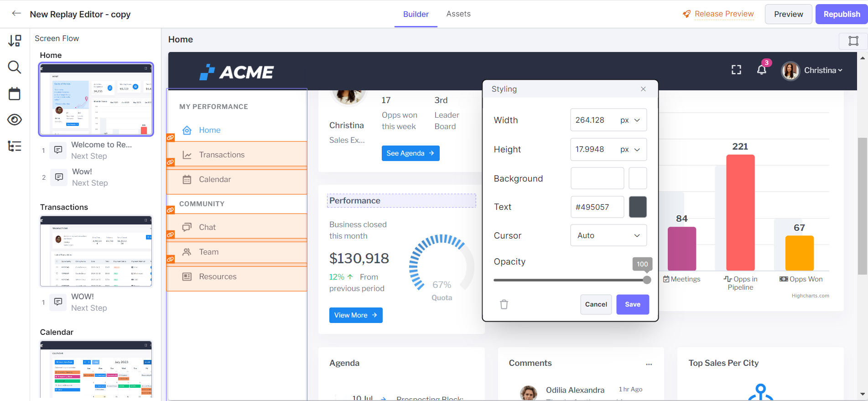Click the orange link badge on Resources row
This screenshot has width=868, height=401.
point(170,259)
